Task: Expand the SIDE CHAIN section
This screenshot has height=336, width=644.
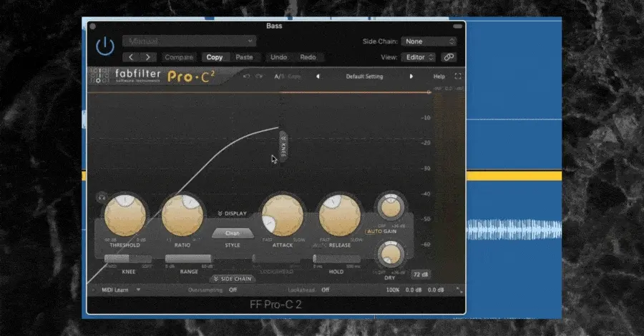Action: tap(233, 279)
